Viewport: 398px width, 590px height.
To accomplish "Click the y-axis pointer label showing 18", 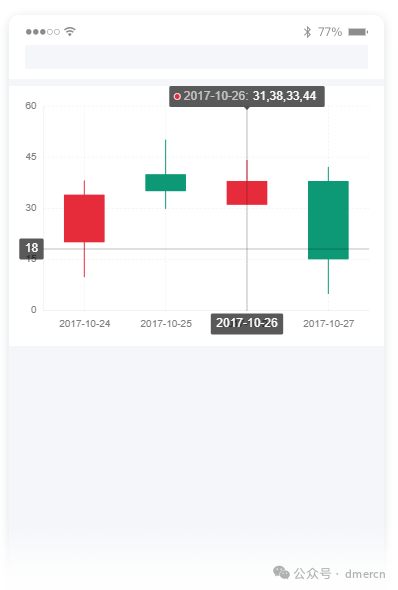I will click(x=32, y=248).
